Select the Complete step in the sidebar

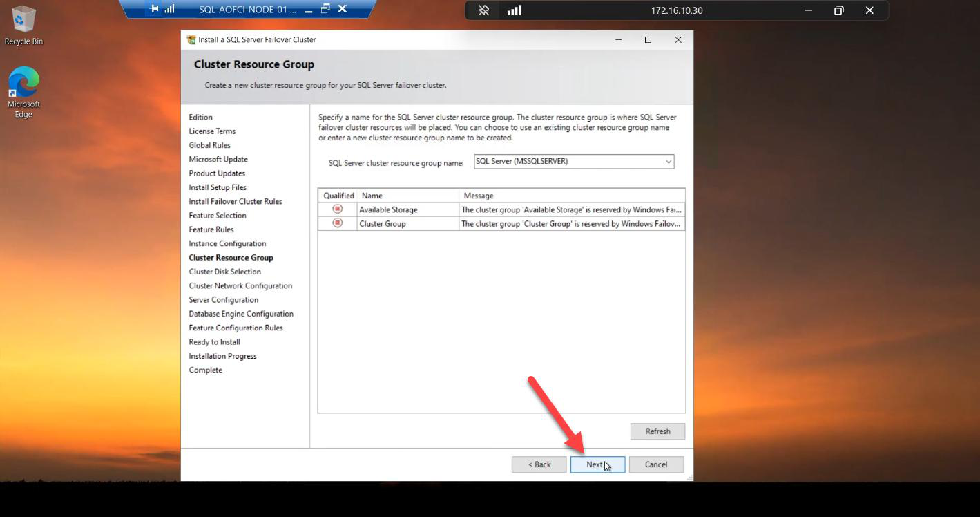[x=206, y=370]
